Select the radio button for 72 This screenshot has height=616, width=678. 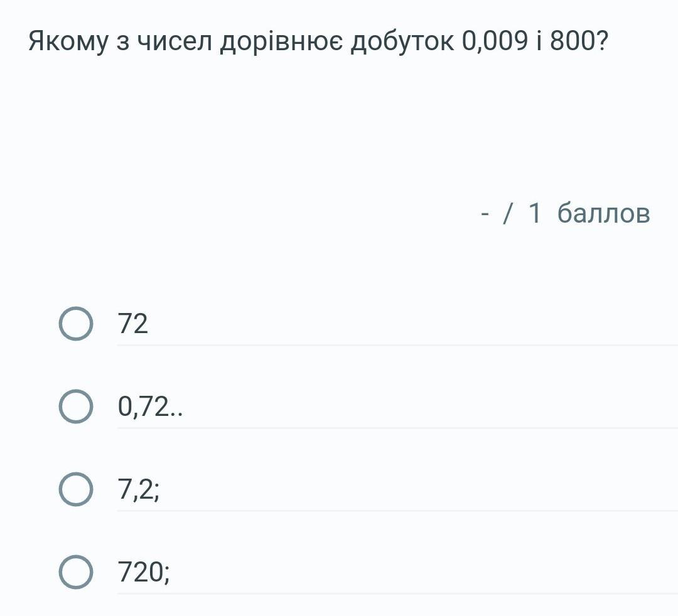pos(76,324)
